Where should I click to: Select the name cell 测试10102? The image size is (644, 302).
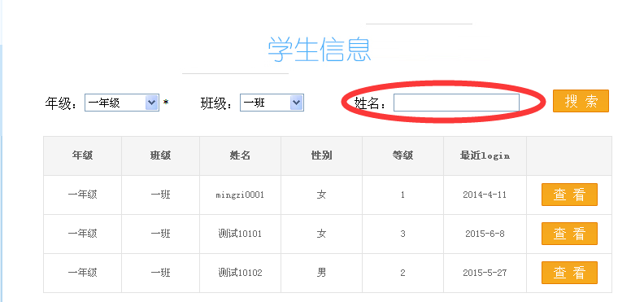(x=240, y=273)
